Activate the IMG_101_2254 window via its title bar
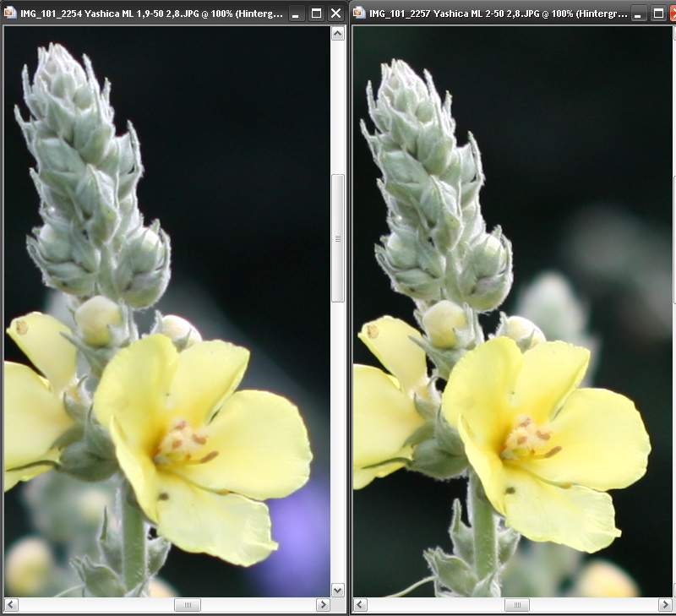Screen dimensions: 676x616 coord(152,13)
